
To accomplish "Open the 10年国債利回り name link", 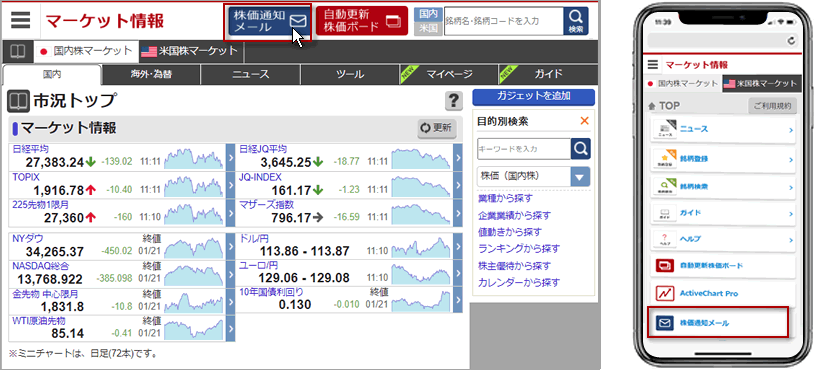I will tap(272, 292).
